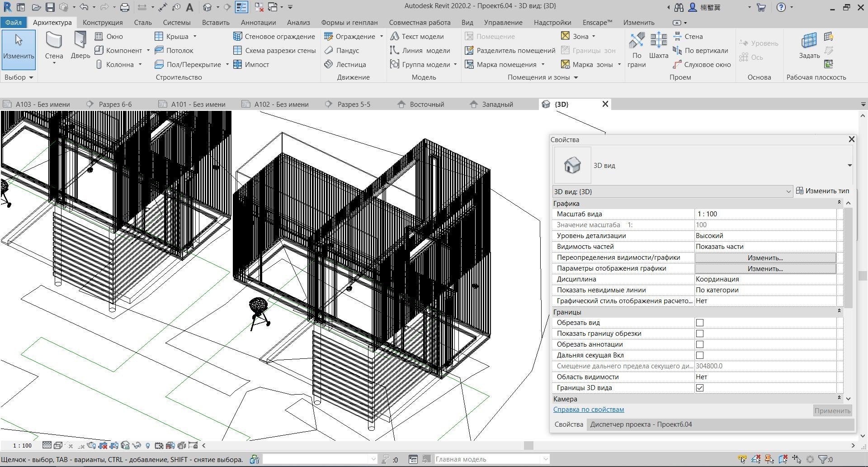Viewport: 868px width, 467px height.
Task: Click the Print icon in quick access toolbar
Action: coord(125,7)
